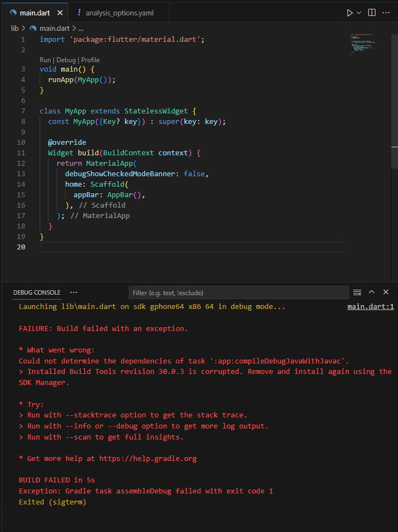Click line number 12 in the gutter
Screen dimensions: 398x532
click(x=21, y=163)
